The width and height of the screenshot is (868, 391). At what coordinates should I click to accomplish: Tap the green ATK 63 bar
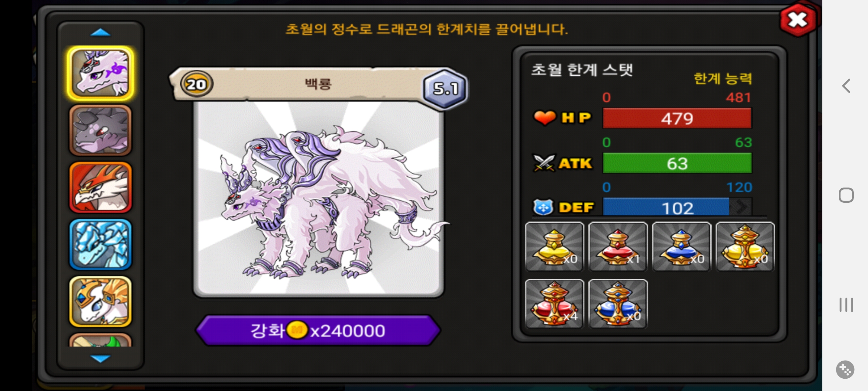(677, 163)
